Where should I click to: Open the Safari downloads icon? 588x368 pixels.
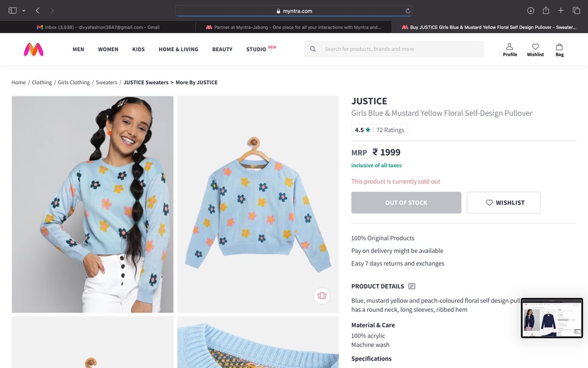(531, 11)
